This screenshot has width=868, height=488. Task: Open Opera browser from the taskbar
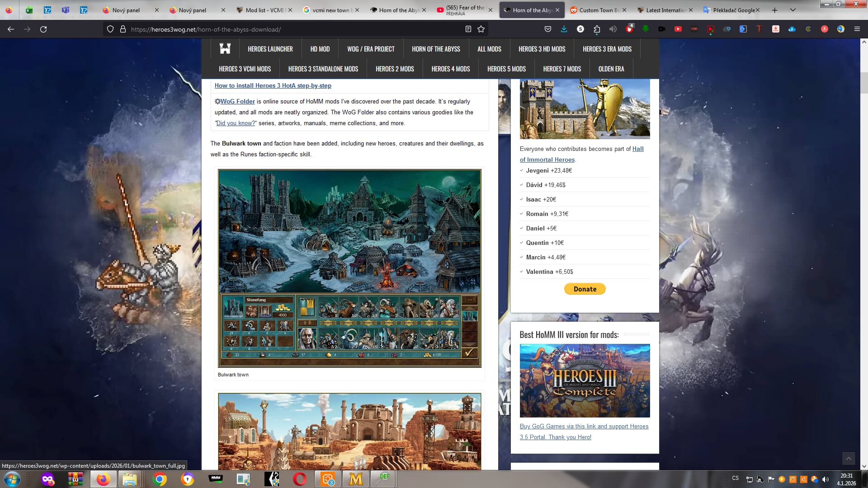(299, 479)
